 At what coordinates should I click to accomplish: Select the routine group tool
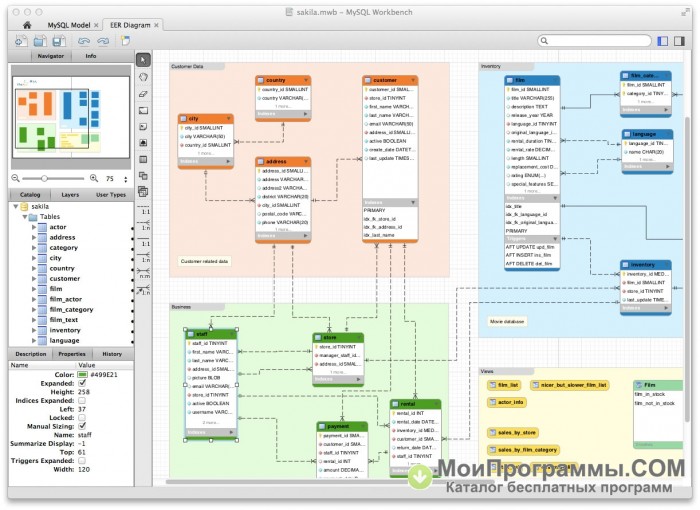pos(143,192)
